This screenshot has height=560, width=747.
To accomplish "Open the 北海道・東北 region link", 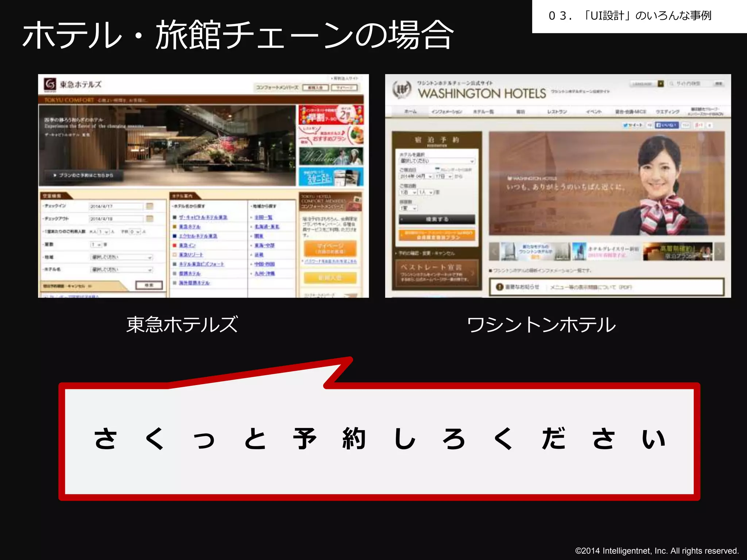I will (267, 227).
